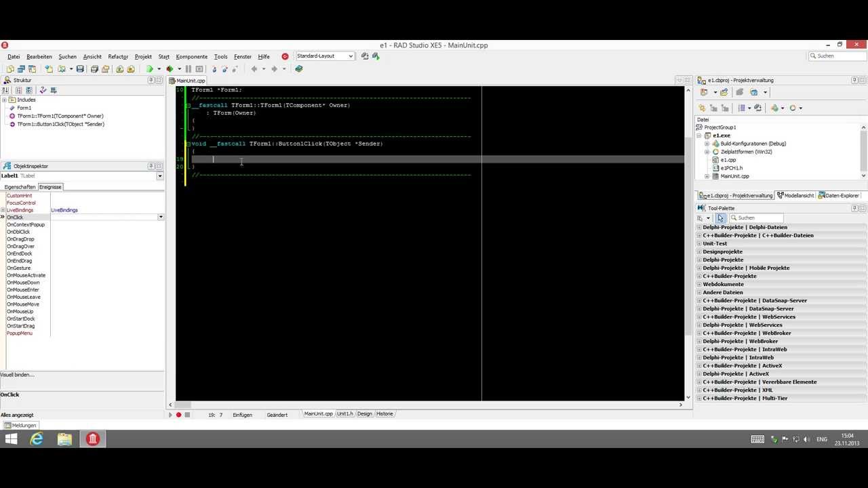Click the back navigation arrow in toolbar
The height and width of the screenshot is (488, 868).
[254, 68]
